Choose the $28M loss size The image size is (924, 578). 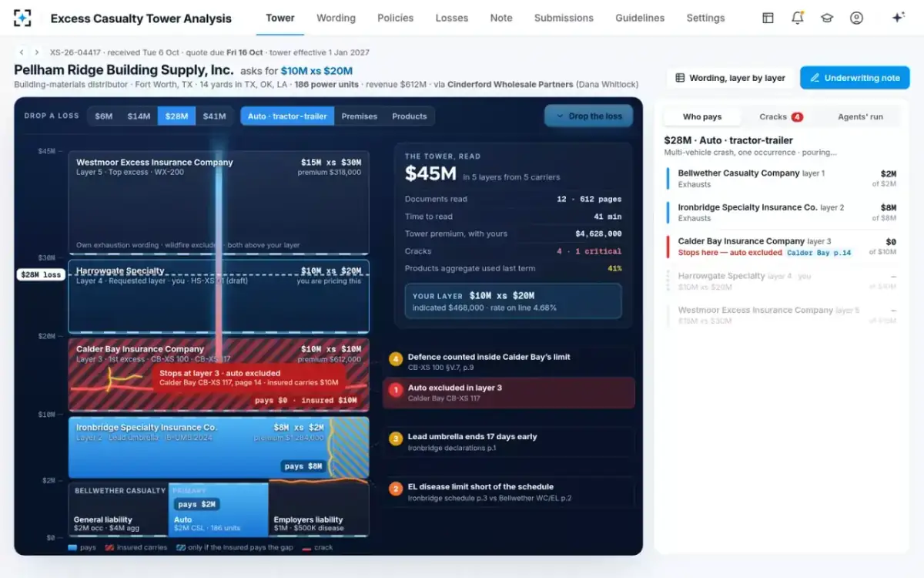pos(176,116)
